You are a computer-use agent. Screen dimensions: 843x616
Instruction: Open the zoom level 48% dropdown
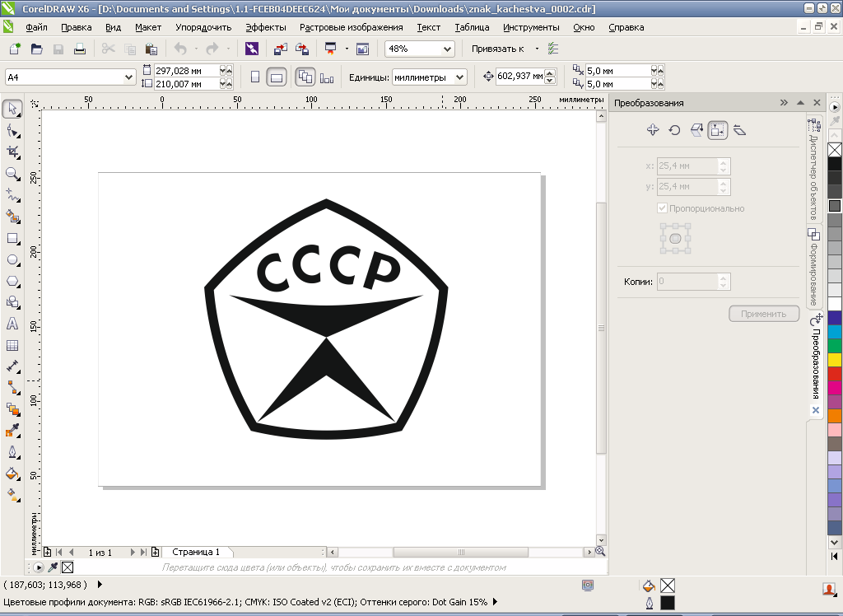click(447, 49)
